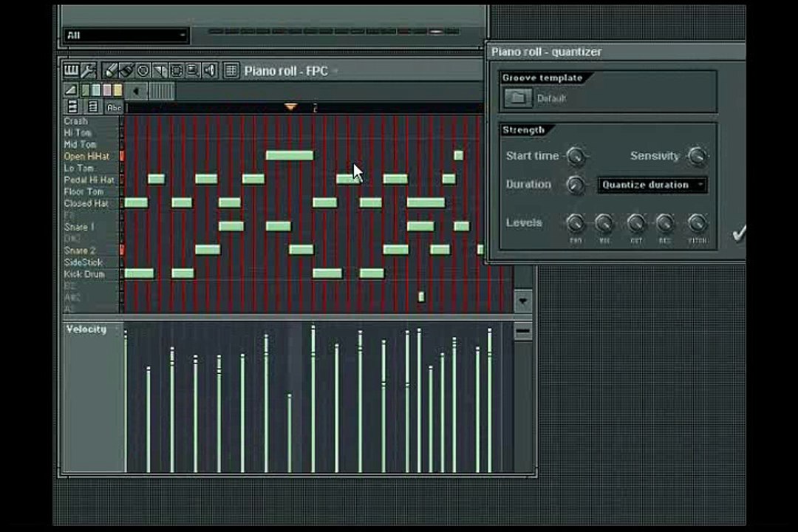The height and width of the screenshot is (532, 798).
Task: Select the first Closed Hat note
Action: (x=136, y=202)
